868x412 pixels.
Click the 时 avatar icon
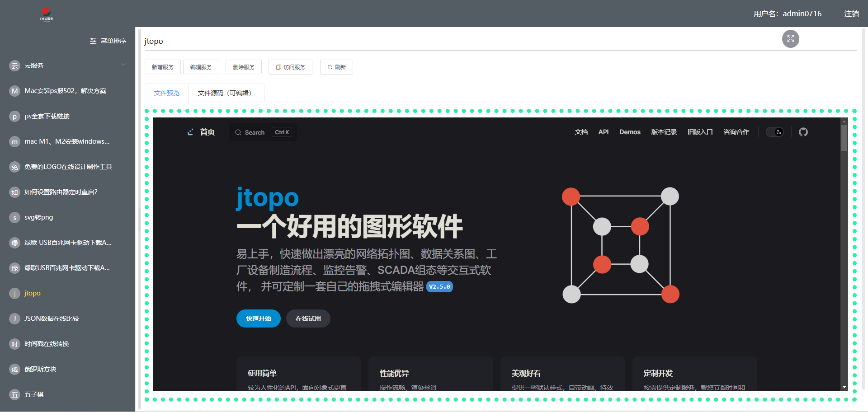[15, 344]
